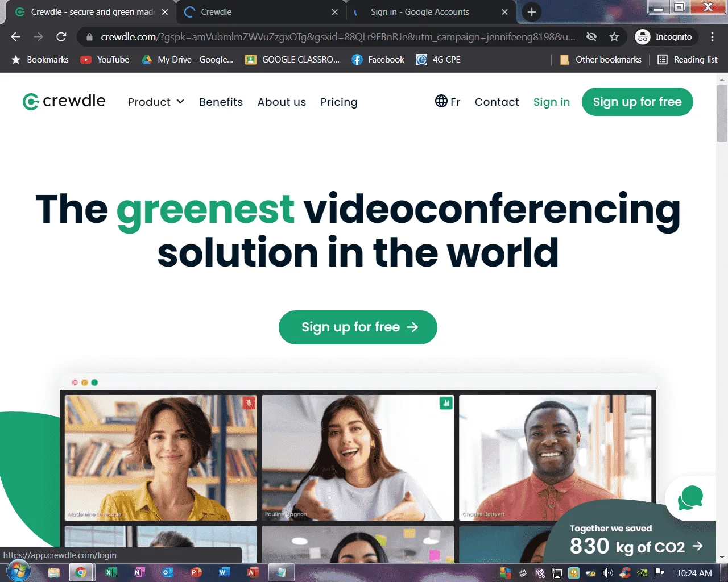The width and height of the screenshot is (728, 582).
Task: Open File Explorer from the taskbar
Action: click(x=54, y=572)
